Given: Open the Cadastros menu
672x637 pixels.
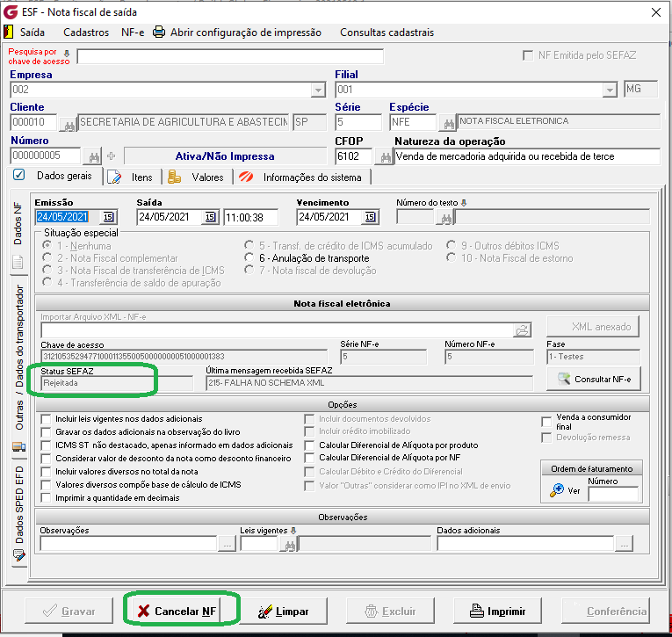Looking at the screenshot, I should pyautogui.click(x=86, y=33).
